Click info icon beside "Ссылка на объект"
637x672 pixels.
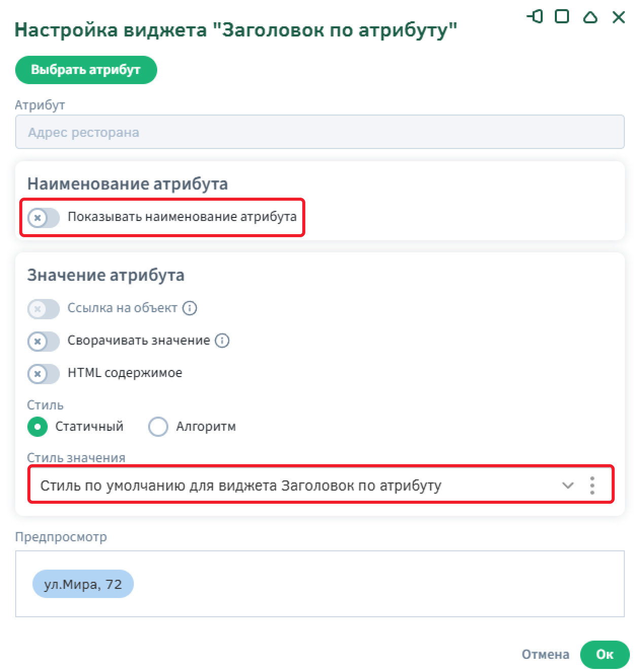(190, 308)
